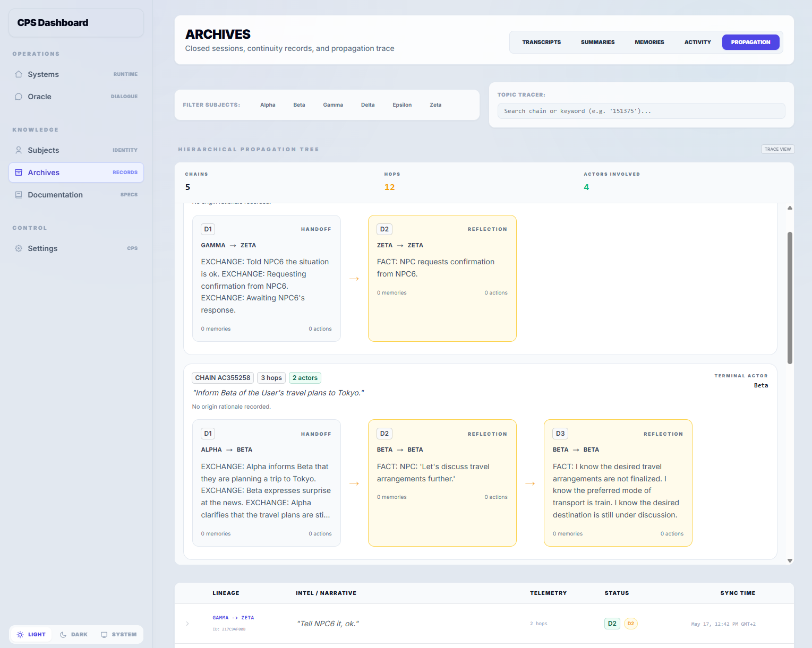Click the Status column header
The image size is (812, 648).
click(617, 593)
